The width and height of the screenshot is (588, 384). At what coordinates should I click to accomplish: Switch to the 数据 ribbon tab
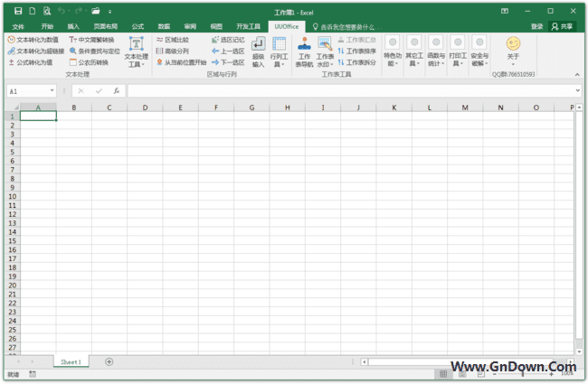tap(164, 26)
